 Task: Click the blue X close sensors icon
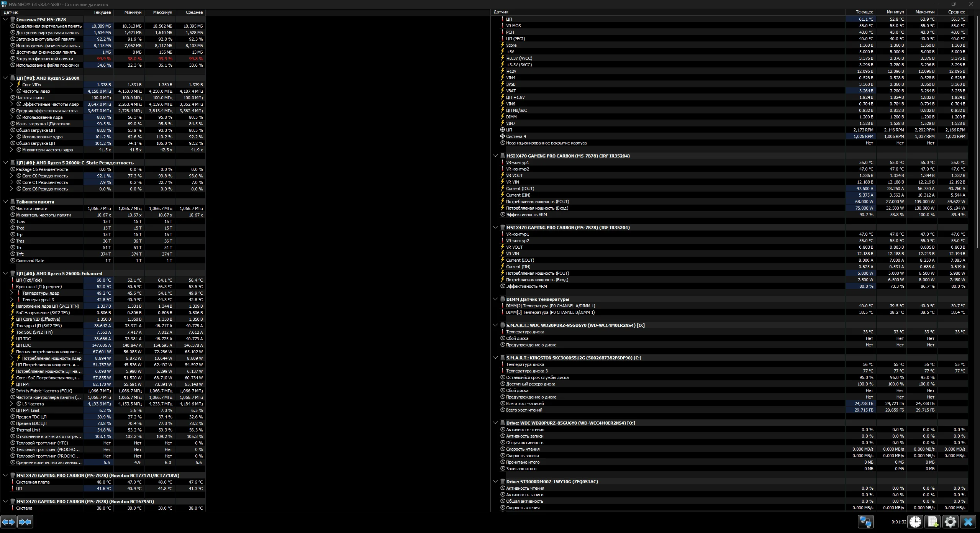(968, 522)
